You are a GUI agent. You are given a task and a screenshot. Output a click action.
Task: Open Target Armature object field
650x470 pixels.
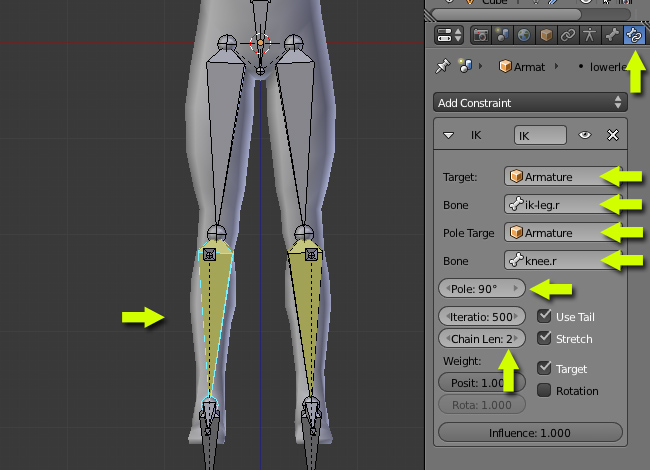pyautogui.click(x=563, y=177)
